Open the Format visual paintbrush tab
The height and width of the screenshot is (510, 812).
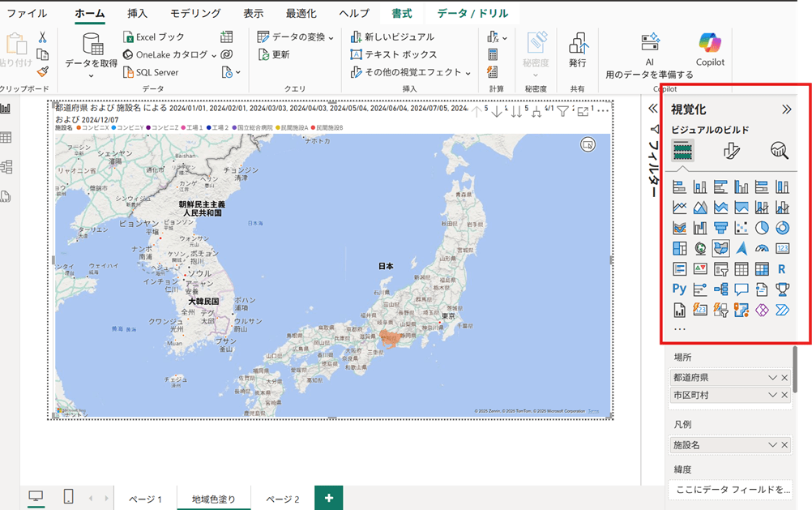[731, 150]
